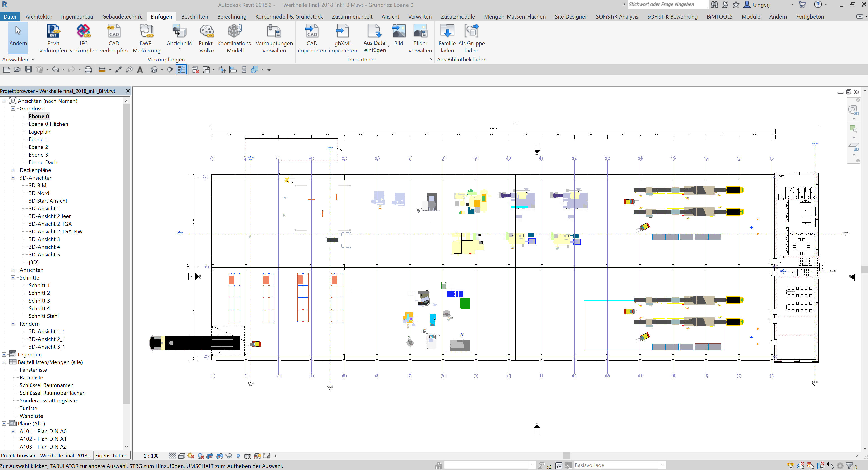Screen dimensions: 868x470
Task: Click Verknüpfungen verwalten
Action: pyautogui.click(x=274, y=37)
